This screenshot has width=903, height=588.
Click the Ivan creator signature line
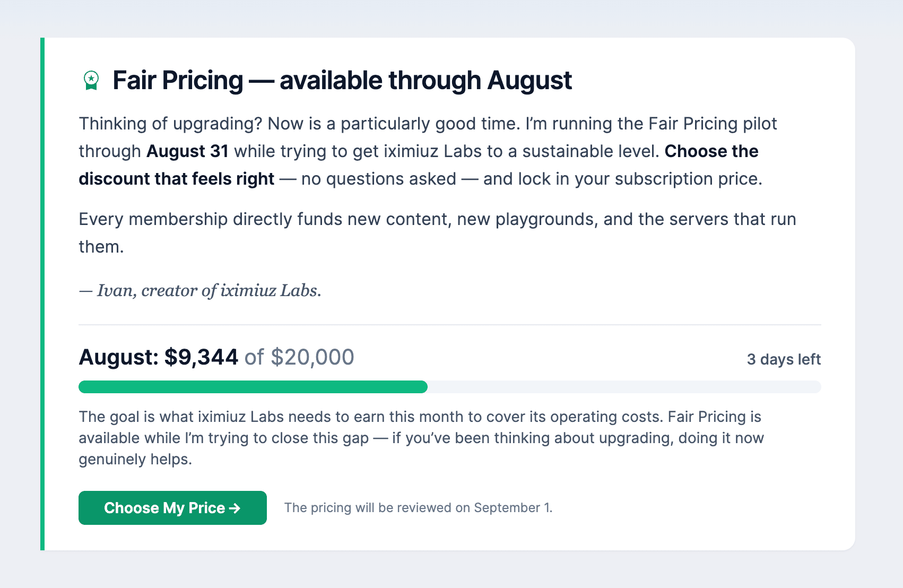click(x=200, y=290)
